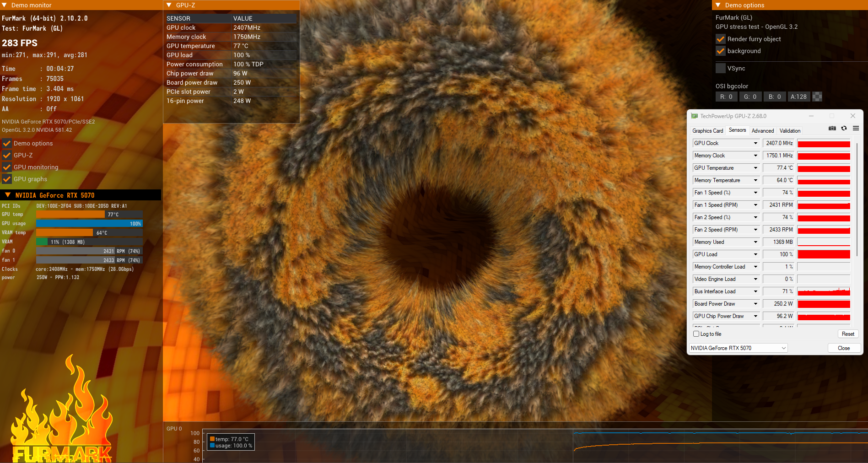Enable the VSync checkbox
Image resolution: width=868 pixels, height=463 pixels.
pos(721,68)
